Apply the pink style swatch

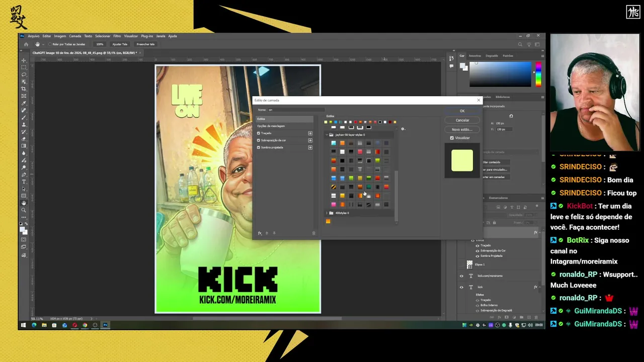[x=333, y=205]
